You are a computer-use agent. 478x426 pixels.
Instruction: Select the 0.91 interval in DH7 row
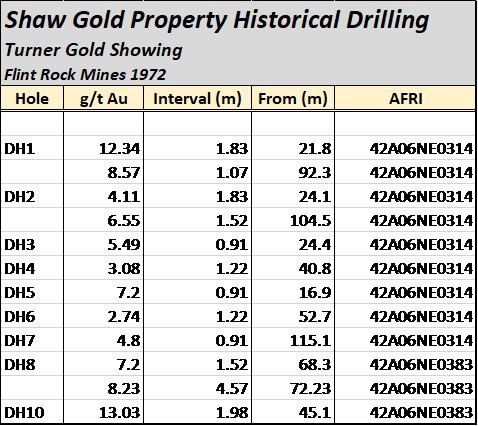click(232, 341)
